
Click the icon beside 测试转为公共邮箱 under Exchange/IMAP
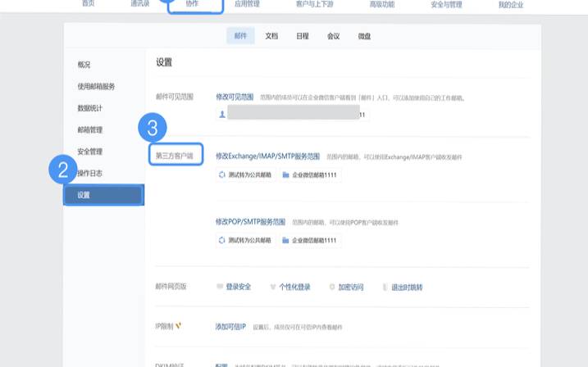coord(222,174)
